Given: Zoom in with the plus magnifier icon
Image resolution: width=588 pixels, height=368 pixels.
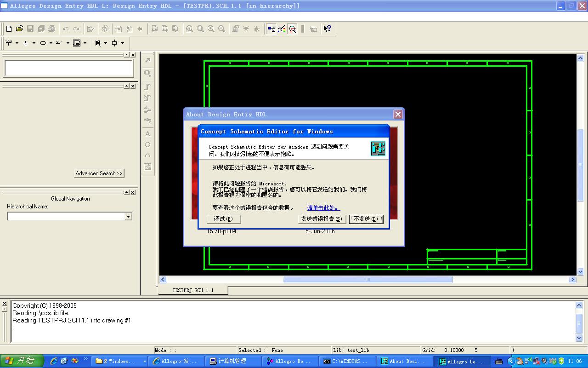Looking at the screenshot, I should click(211, 29).
